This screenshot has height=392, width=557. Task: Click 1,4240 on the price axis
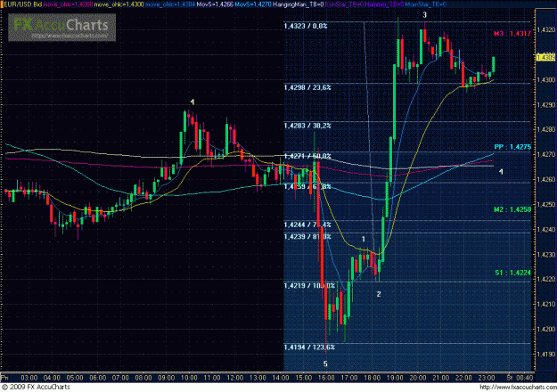(546, 230)
